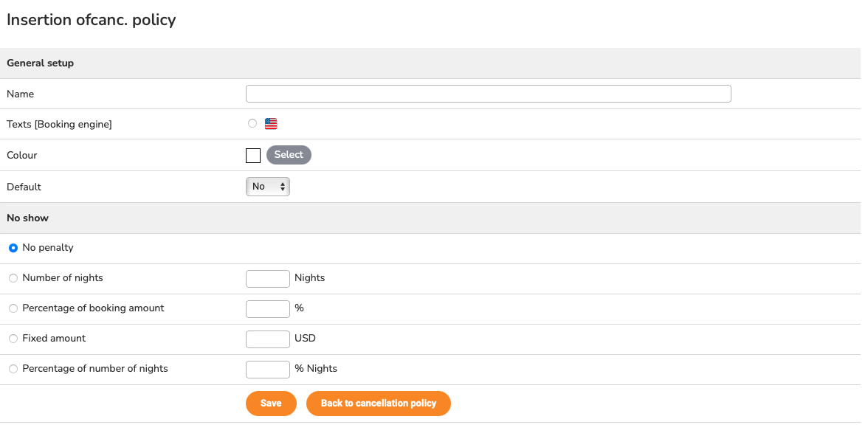Choose the Number of nights radio option
Image resolution: width=868 pixels, height=436 pixels.
pos(13,278)
